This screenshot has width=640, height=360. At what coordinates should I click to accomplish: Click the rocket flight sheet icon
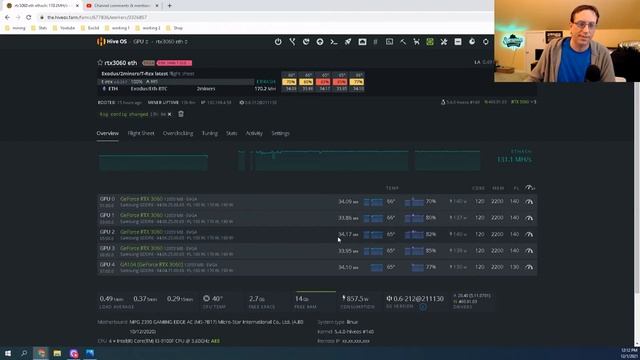[348, 42]
